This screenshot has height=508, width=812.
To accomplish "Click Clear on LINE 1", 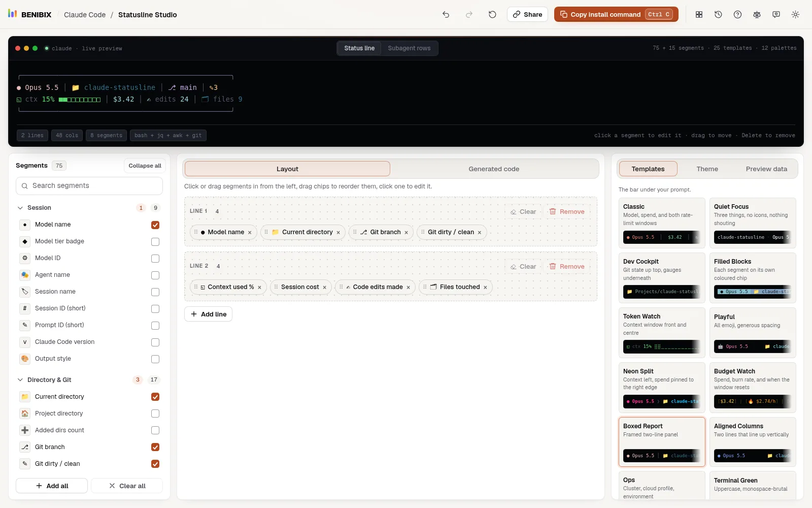I will [x=523, y=212].
